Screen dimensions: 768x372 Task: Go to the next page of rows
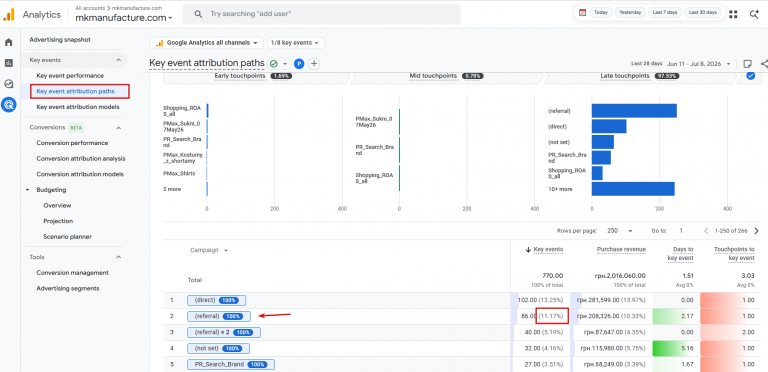click(756, 231)
